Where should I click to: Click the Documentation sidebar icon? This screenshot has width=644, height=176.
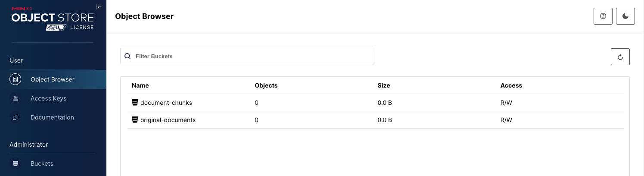(16, 117)
